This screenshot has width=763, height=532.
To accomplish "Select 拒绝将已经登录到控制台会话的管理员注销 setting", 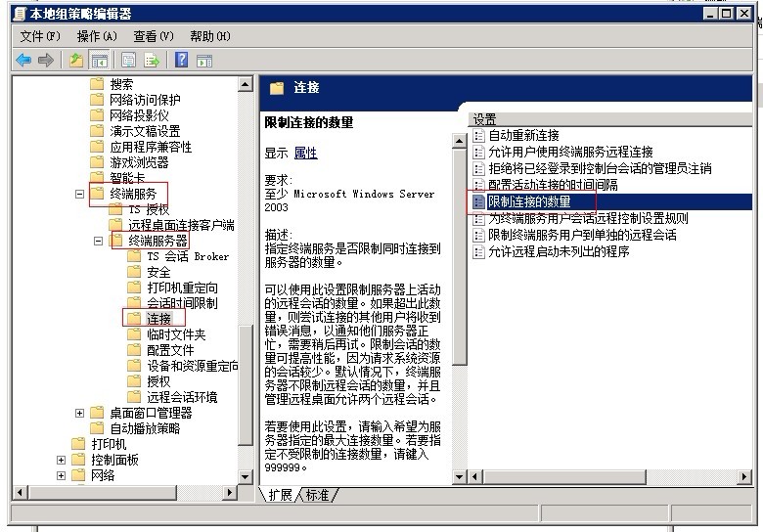I will [x=600, y=168].
